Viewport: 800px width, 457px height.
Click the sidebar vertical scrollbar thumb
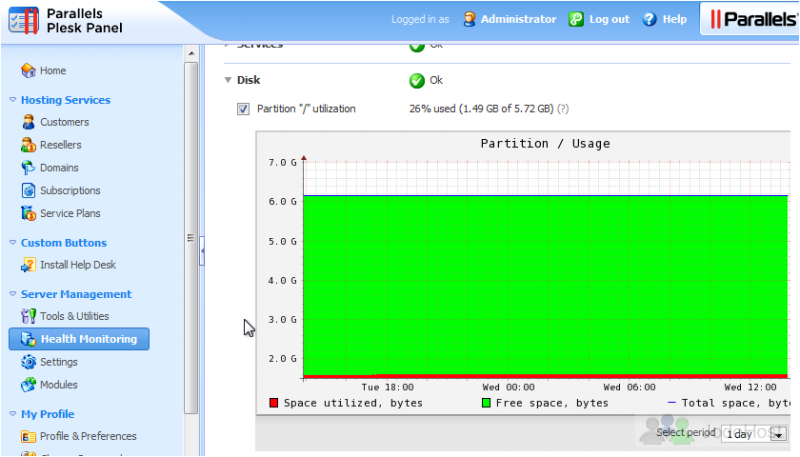[191, 238]
